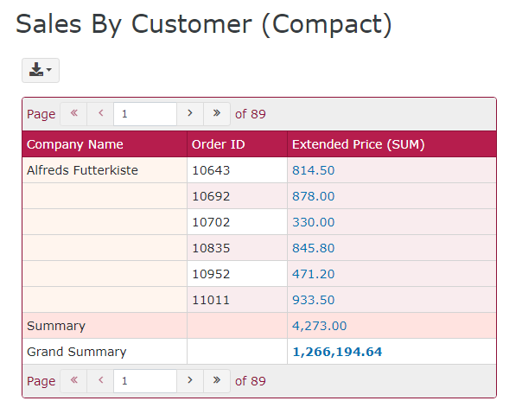Go to previous page in top pager
The height and width of the screenshot is (420, 522).
click(101, 113)
